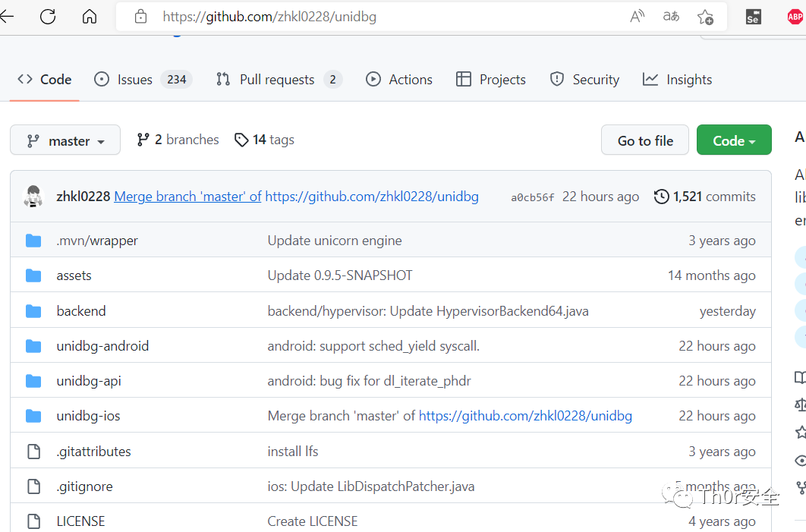Click the .gitignore file icon
806x532 pixels.
point(34,486)
